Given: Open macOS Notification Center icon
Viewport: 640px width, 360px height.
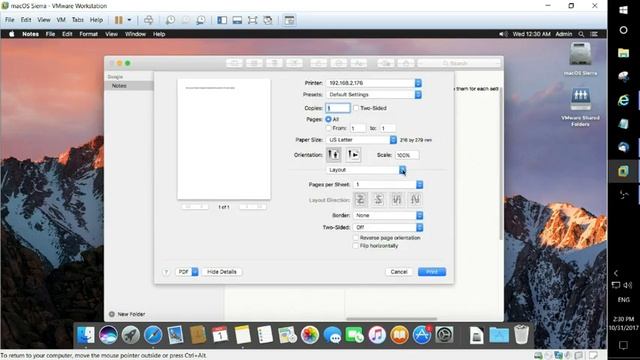Looking at the screenshot, I should pyautogui.click(x=594, y=34).
